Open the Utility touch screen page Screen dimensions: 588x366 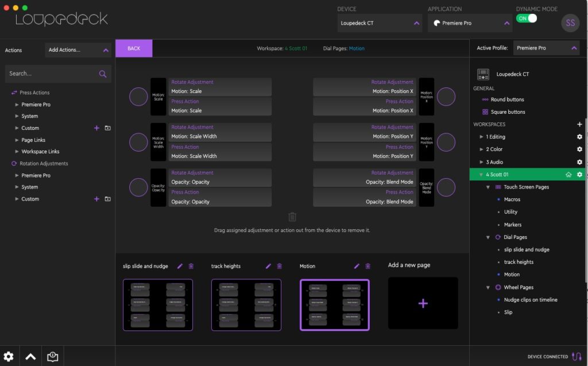[510, 212]
